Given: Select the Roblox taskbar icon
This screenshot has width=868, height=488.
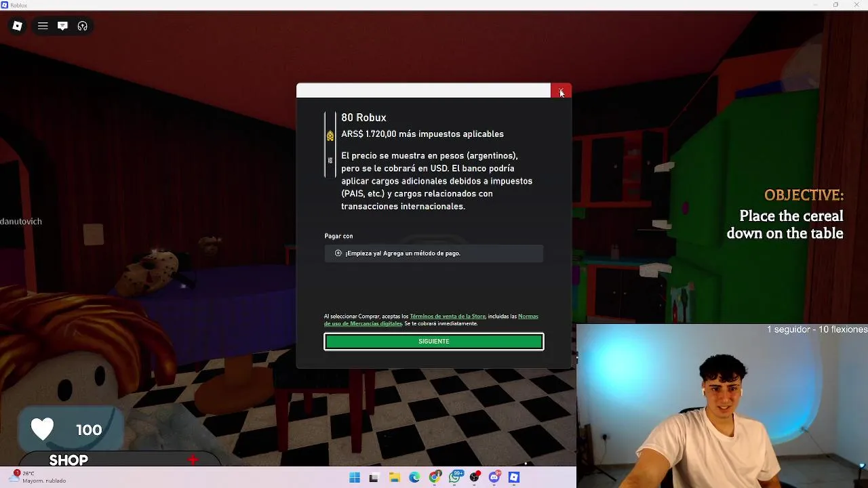Looking at the screenshot, I should [514, 478].
